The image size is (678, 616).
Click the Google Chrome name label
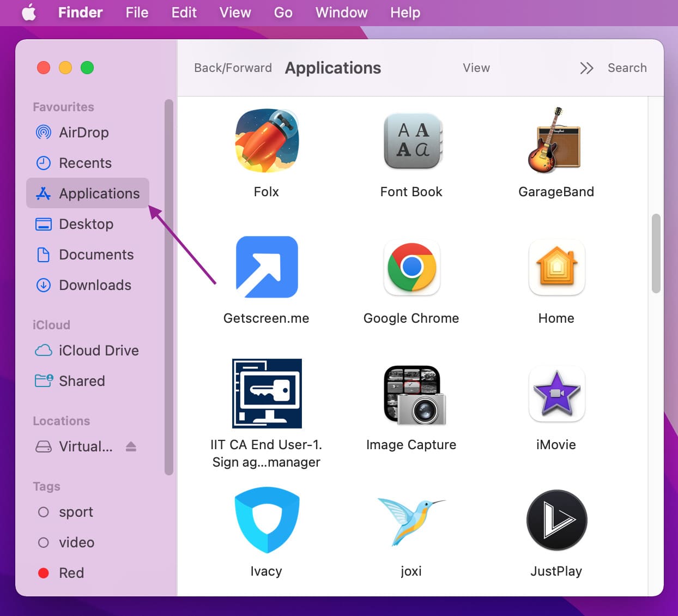pos(411,318)
